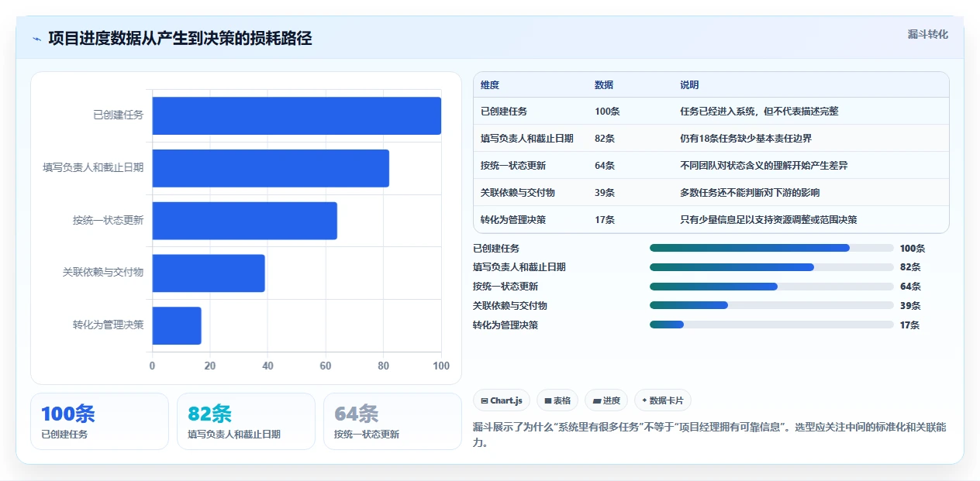The image size is (980, 481).
Task: Click the 漏斗转化 tag in the header
Action: [x=927, y=34]
